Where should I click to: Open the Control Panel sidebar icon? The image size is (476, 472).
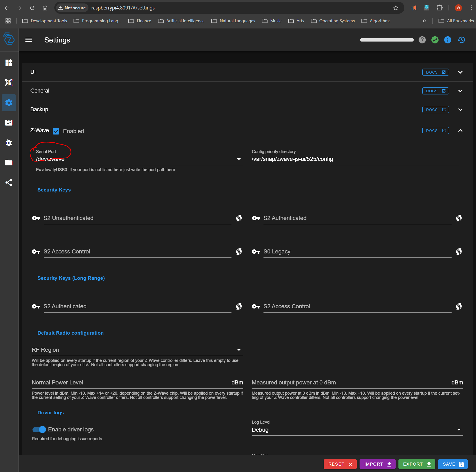(x=9, y=63)
